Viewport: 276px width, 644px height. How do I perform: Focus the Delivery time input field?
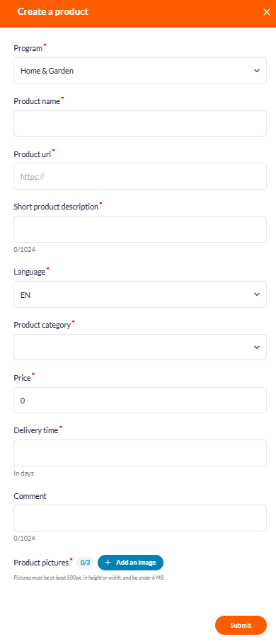tap(140, 453)
